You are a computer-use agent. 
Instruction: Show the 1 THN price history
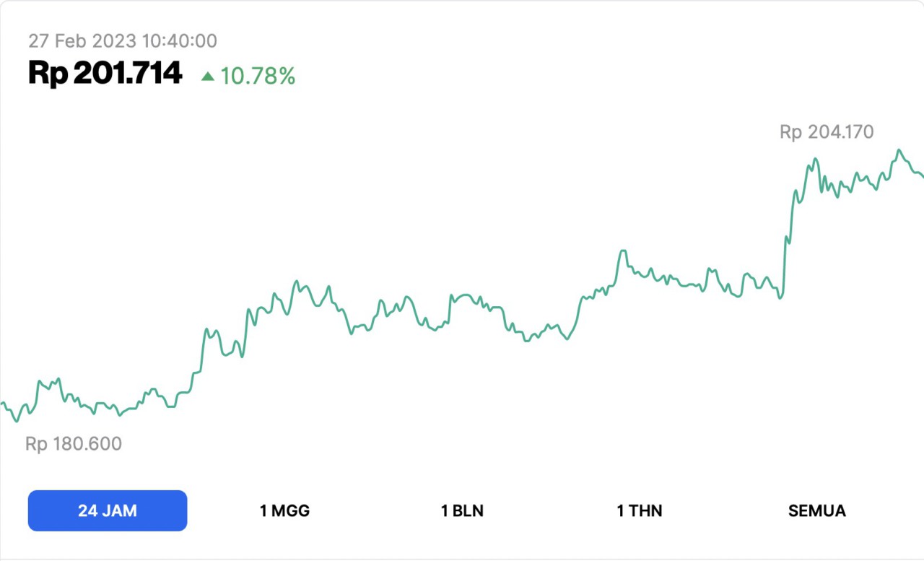coord(640,511)
